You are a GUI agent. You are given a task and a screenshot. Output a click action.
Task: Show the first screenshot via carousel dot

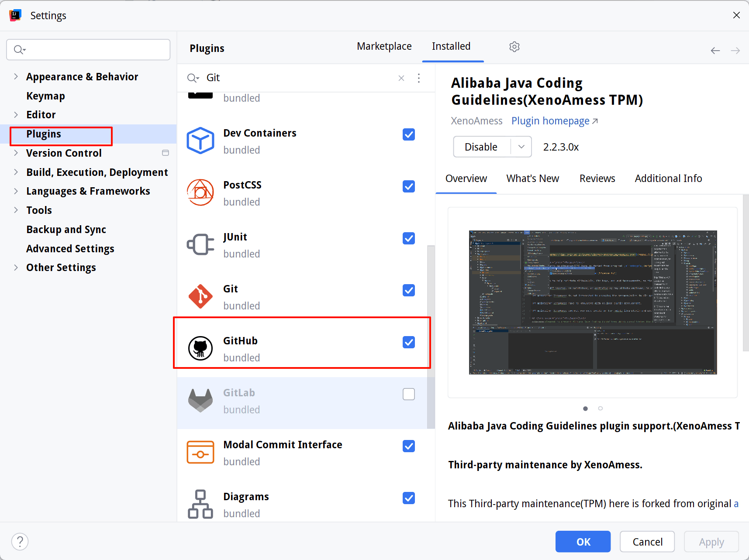point(585,409)
